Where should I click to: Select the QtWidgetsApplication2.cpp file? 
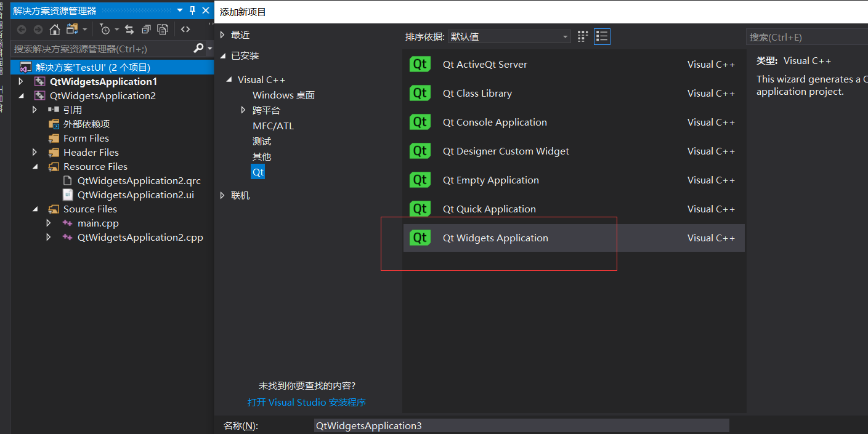pos(140,237)
